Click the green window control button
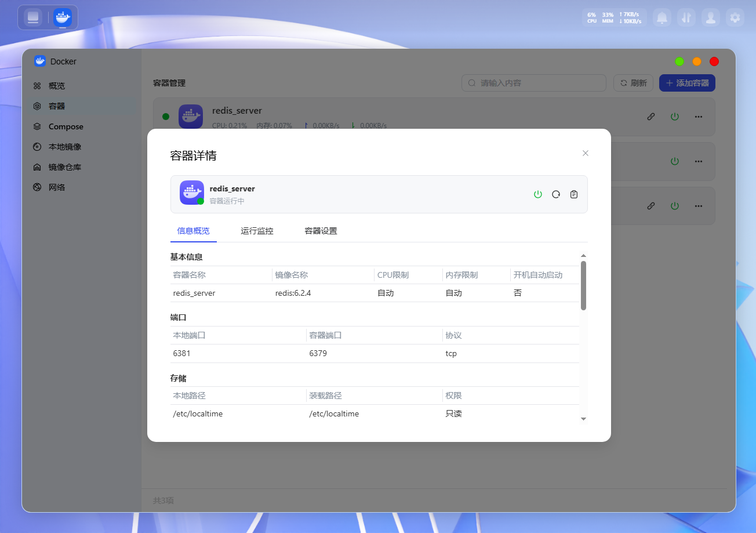This screenshot has height=533, width=756. point(679,61)
